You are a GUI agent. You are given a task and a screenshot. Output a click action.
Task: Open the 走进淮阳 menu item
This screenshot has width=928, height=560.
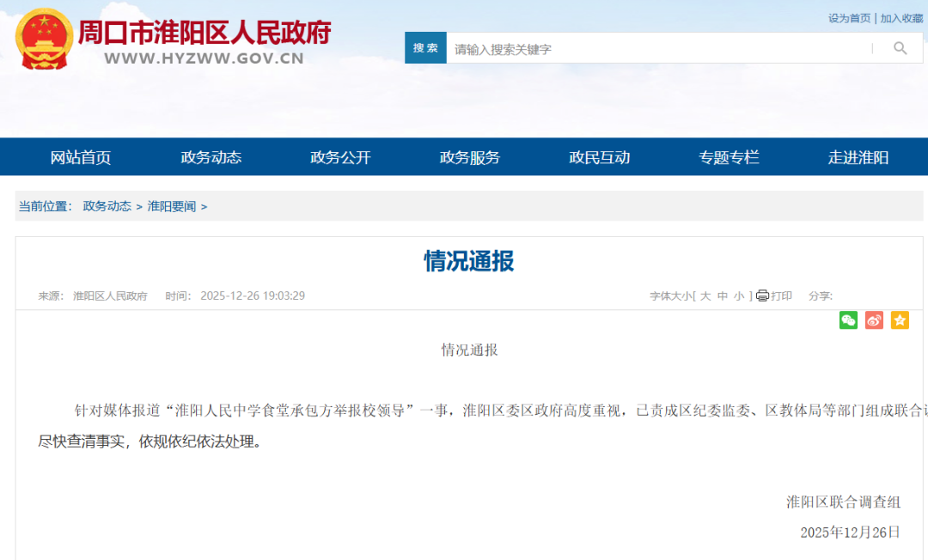pyautogui.click(x=858, y=157)
